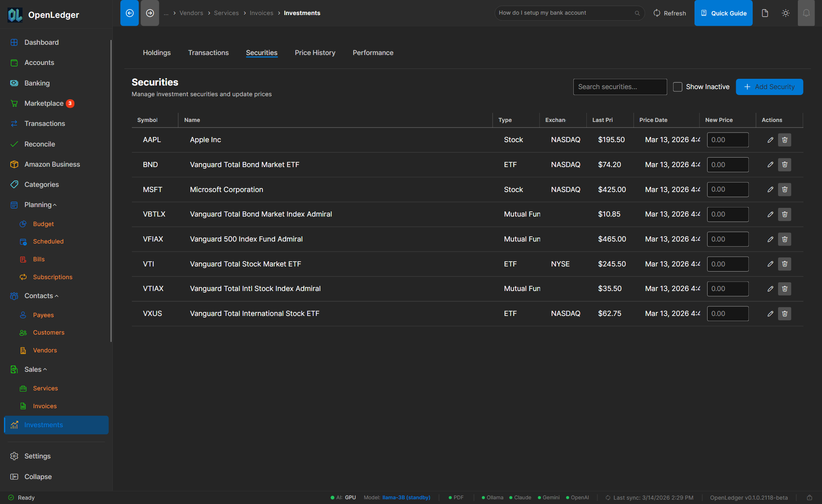Click the pencil icon for VTI row
822x504 pixels.
(770, 264)
